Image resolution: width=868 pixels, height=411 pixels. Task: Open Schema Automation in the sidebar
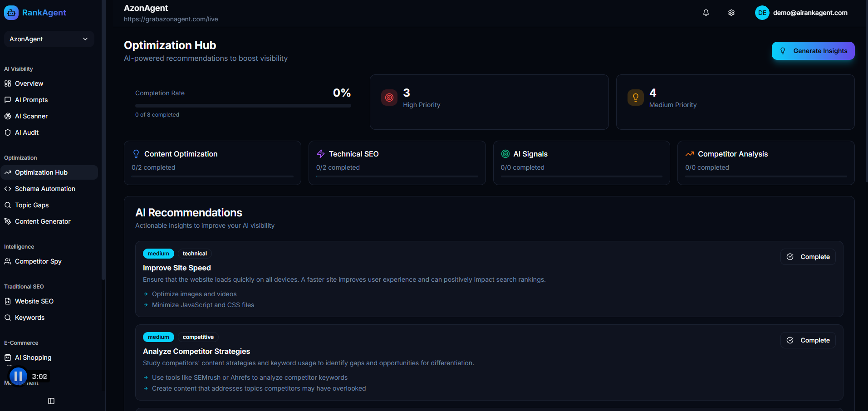click(x=45, y=189)
